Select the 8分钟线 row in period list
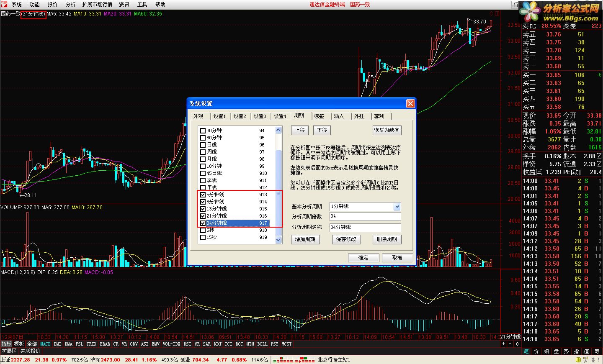Viewport: 603px width, 364px height. pos(234,202)
